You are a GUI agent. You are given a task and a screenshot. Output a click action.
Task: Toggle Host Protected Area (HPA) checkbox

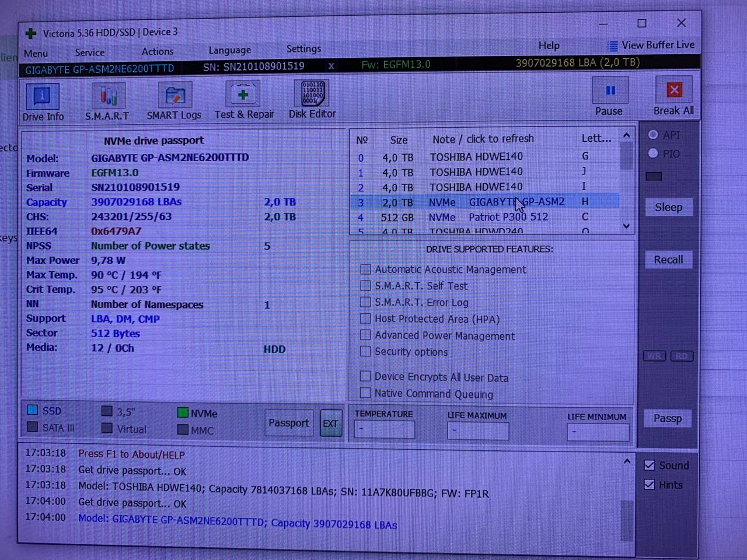pos(365,318)
